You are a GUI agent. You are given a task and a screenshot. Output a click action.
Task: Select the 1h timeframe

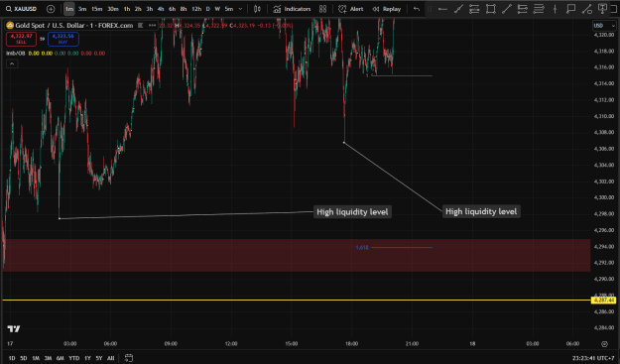[127, 9]
